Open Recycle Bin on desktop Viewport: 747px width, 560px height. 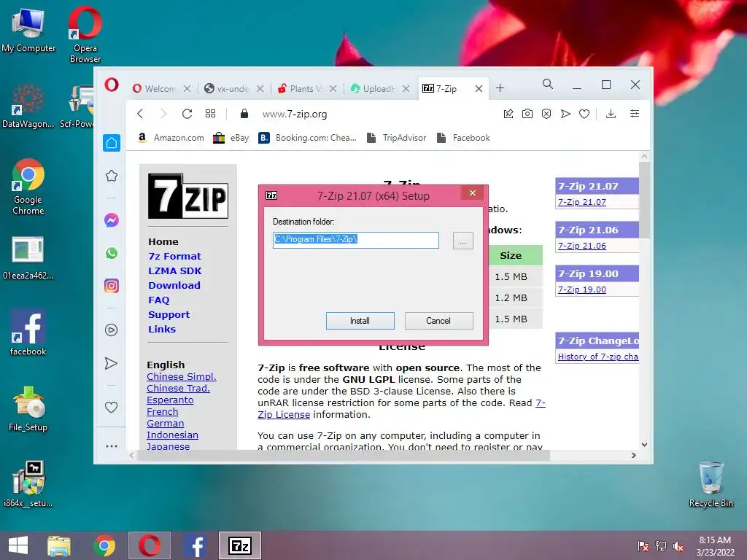coord(711,484)
